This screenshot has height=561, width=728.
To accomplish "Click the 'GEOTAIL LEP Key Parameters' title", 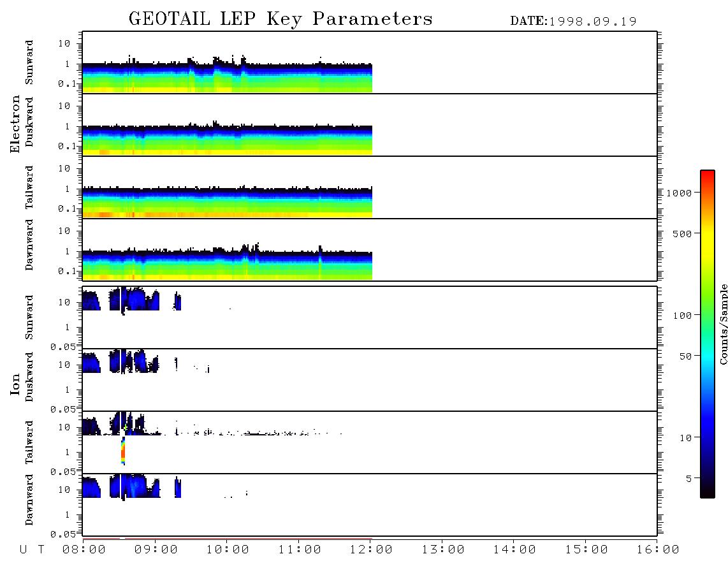I will pos(280,19).
